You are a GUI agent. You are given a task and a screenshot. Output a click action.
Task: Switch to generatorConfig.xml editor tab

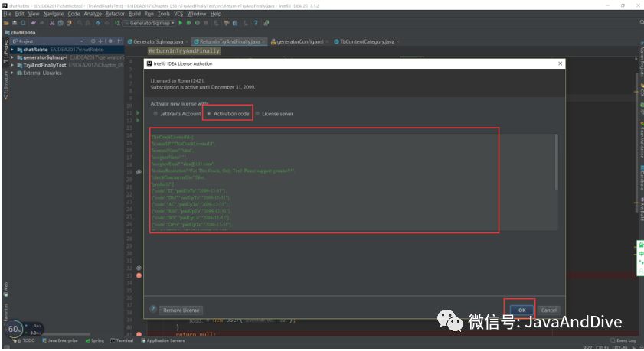point(300,41)
